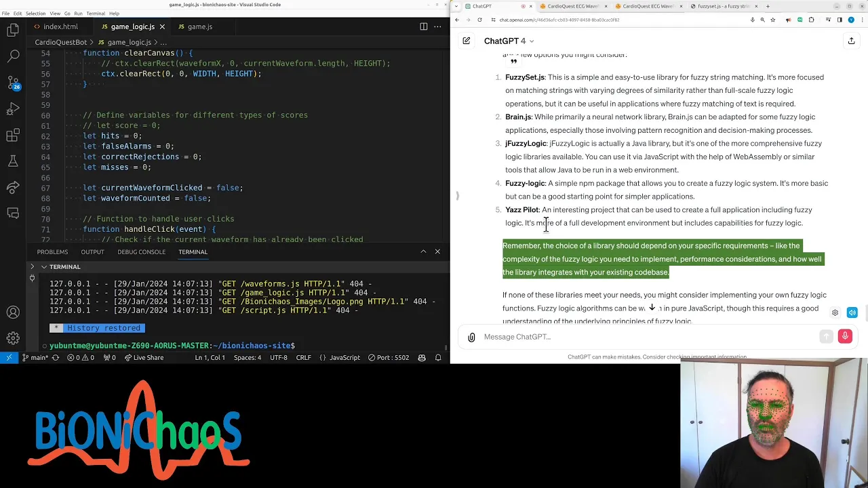
Task: Collapse the TERMINAL group chevron
Action: pyautogui.click(x=44, y=267)
